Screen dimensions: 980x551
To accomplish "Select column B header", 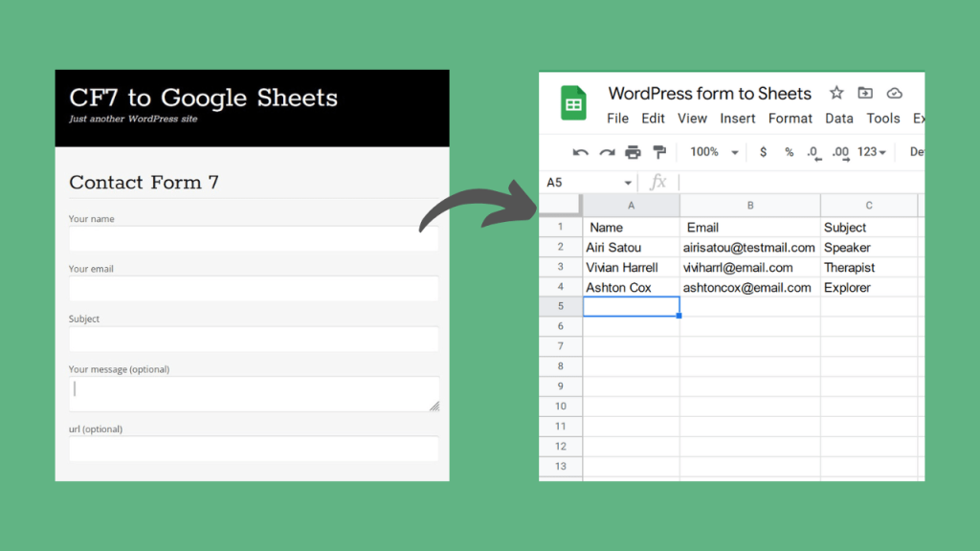I will pyautogui.click(x=750, y=205).
